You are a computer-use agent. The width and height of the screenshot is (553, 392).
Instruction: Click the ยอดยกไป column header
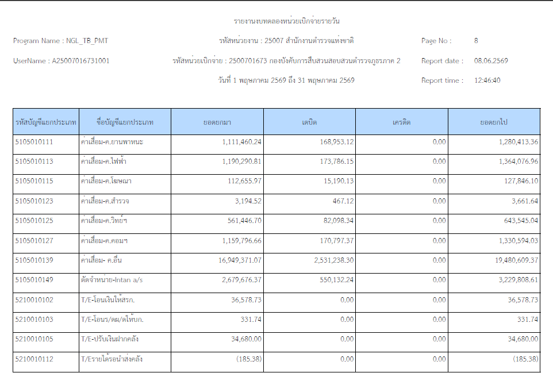point(494,122)
